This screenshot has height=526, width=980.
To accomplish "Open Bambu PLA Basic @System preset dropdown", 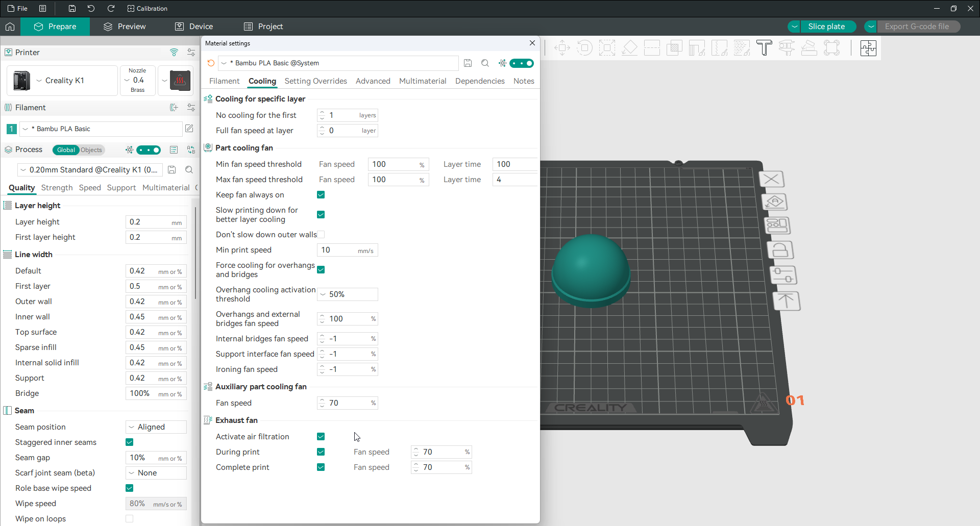I will point(338,63).
